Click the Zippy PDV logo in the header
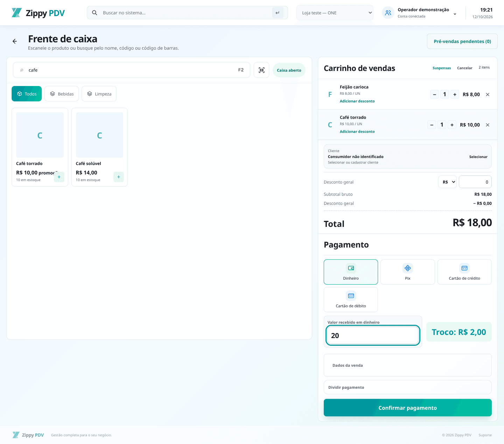The height and width of the screenshot is (444, 504). [x=38, y=13]
